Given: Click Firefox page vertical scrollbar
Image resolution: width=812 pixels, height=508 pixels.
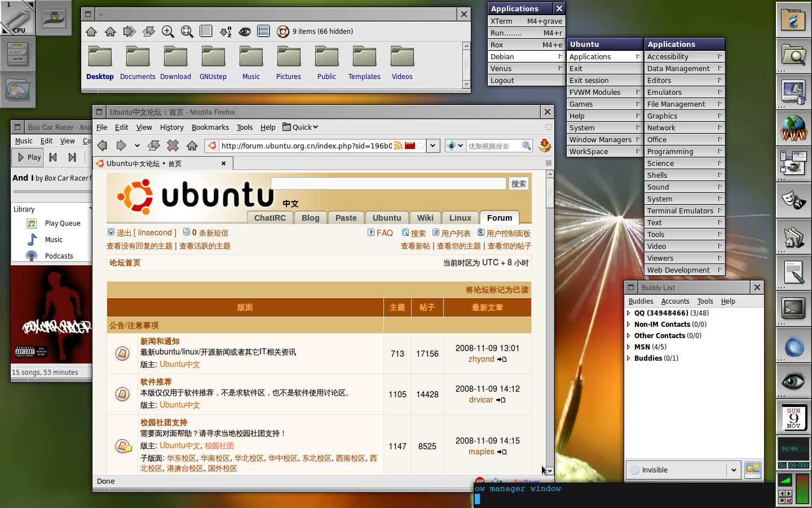Looking at the screenshot, I should point(550,322).
